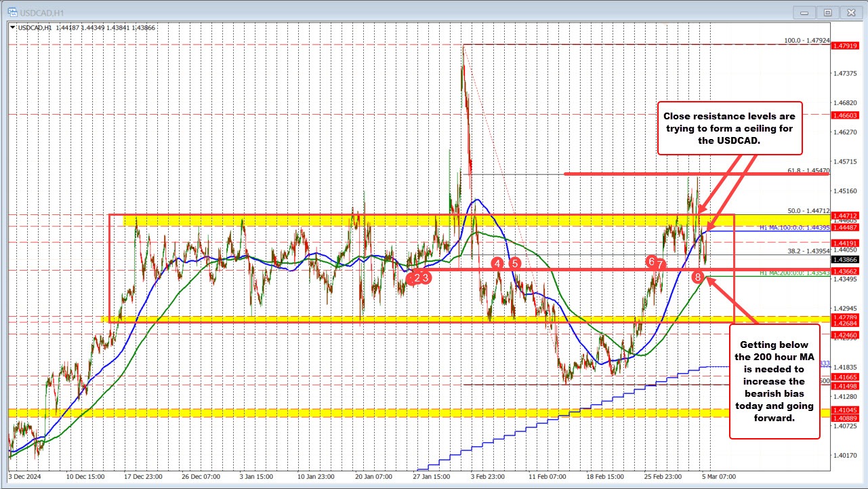Image resolution: width=868 pixels, height=489 pixels.
Task: Click the 5 Mar 07:00 axis label
Action: pos(719,477)
